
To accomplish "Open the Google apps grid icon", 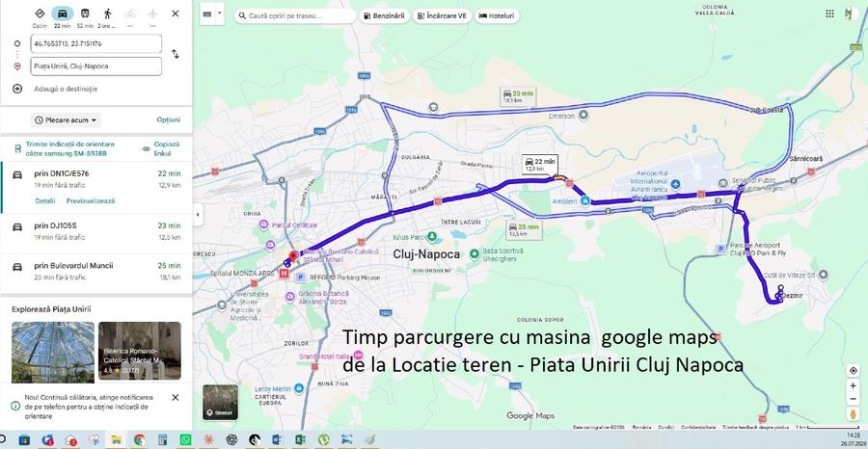I will 829,13.
